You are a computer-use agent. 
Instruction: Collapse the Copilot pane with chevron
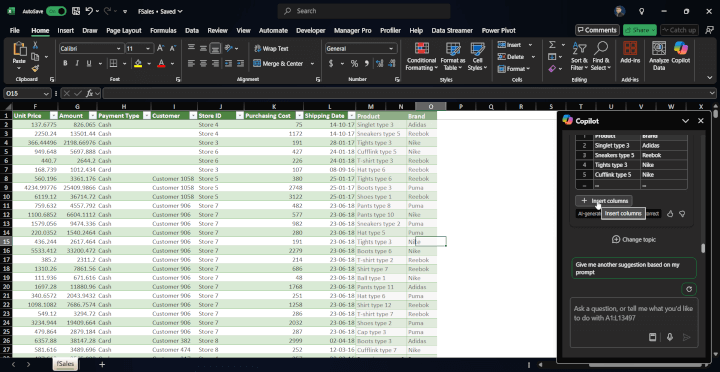685,121
